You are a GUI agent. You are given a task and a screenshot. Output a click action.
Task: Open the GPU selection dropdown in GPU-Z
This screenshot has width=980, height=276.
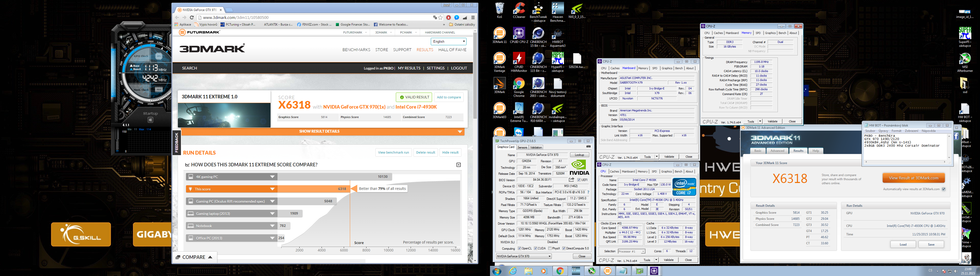point(524,256)
